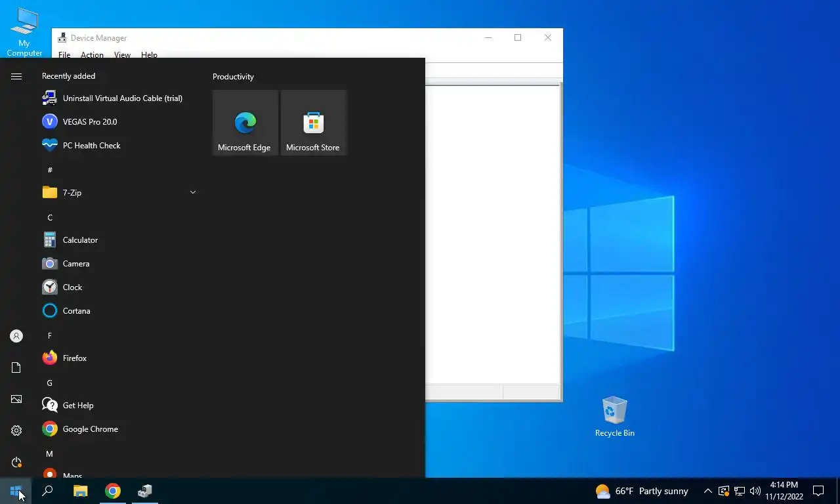840x504 pixels.
Task: Open the volume speaker icon
Action: tap(755, 491)
